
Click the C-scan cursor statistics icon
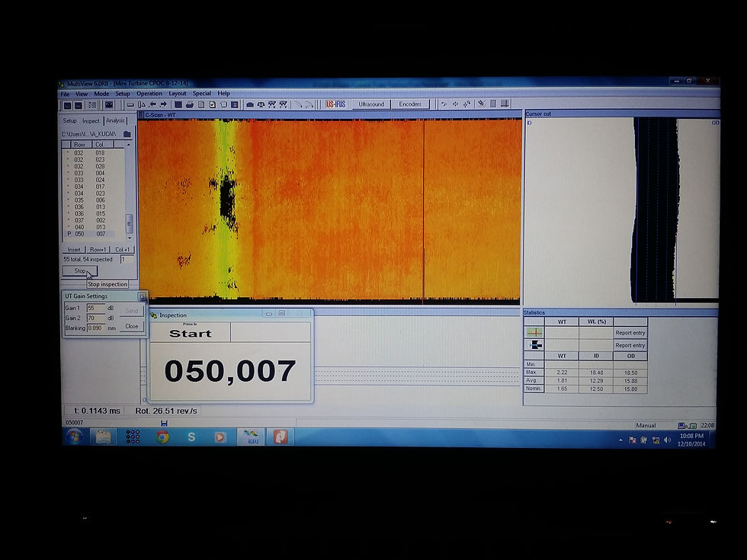[x=534, y=332]
